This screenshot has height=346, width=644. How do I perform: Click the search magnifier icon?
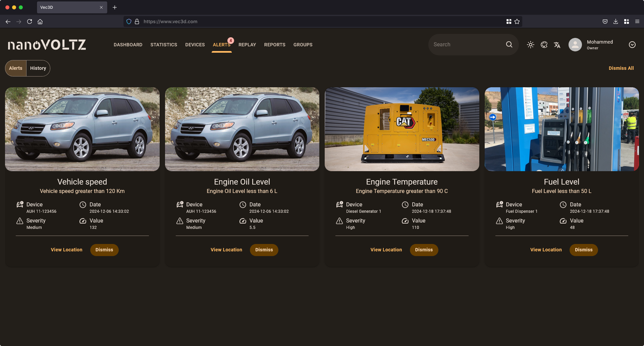509,44
